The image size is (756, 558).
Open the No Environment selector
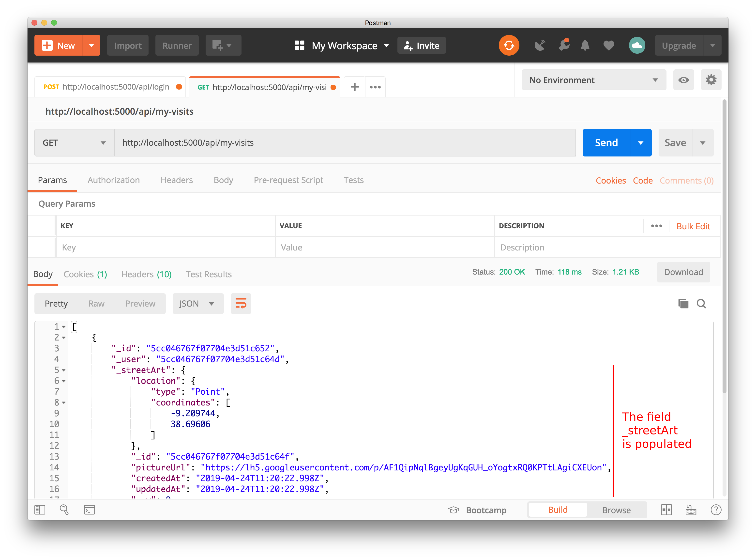pos(594,80)
